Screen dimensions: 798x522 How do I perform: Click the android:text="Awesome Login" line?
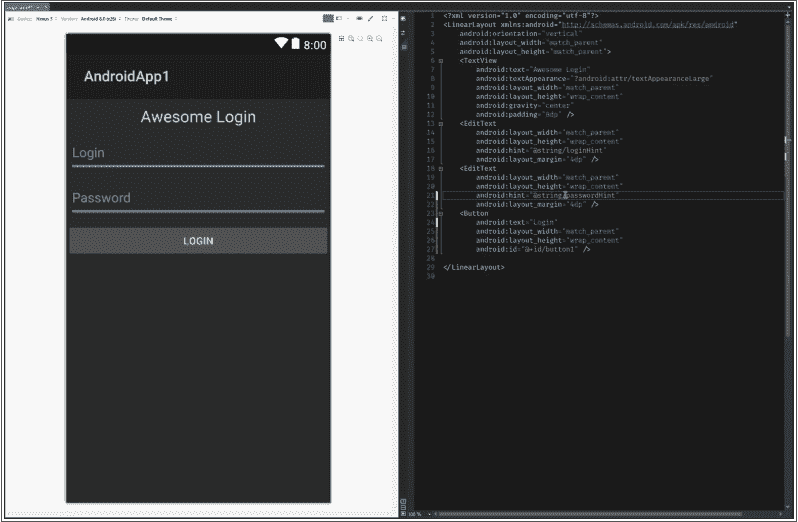533,70
